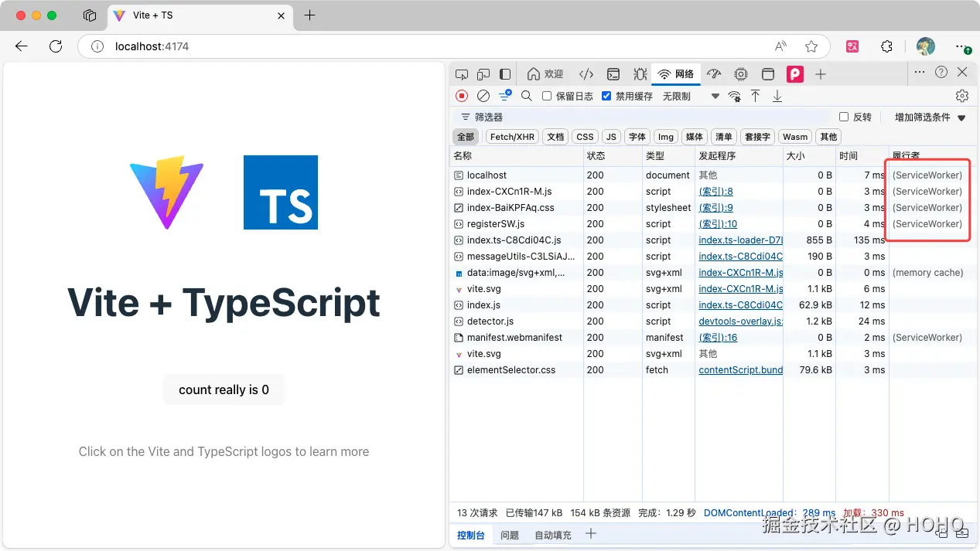Click the import HAR upload arrow
The image size is (980, 551).
(x=756, y=96)
